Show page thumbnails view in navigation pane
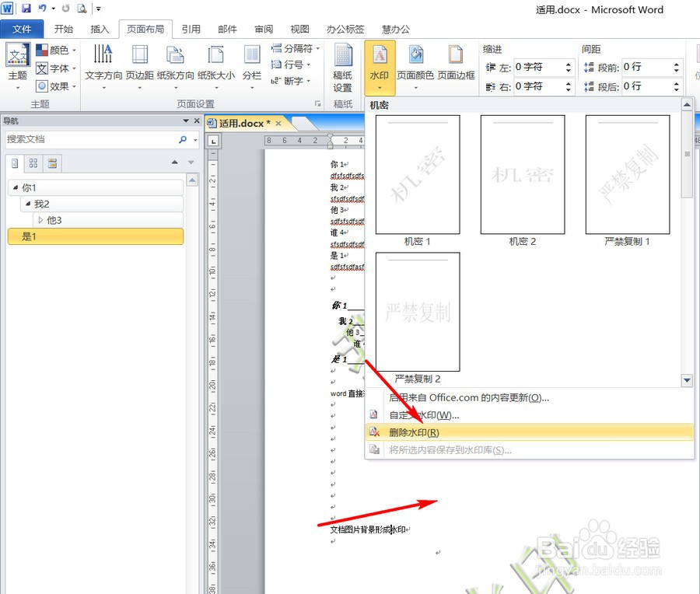700x594 pixels. click(x=33, y=163)
